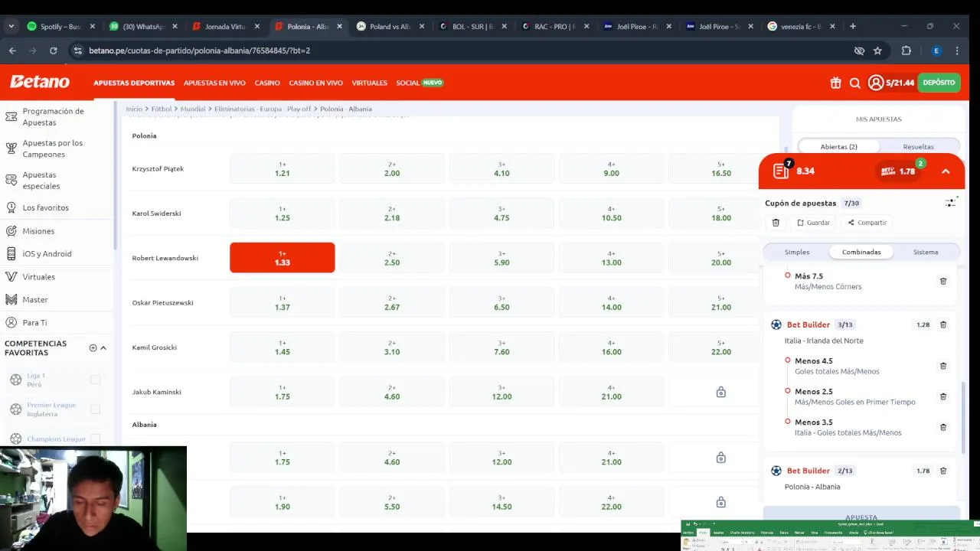The width and height of the screenshot is (980, 551).
Task: Deselect Robert Lewandowski 1+ at 1.33
Action: click(x=282, y=258)
